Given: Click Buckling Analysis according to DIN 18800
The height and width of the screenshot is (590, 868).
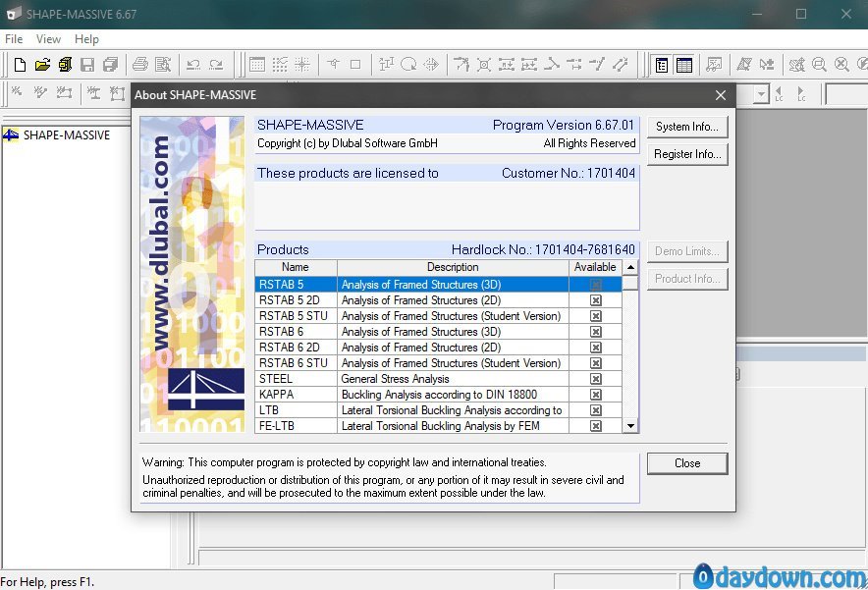Looking at the screenshot, I should pyautogui.click(x=439, y=395).
